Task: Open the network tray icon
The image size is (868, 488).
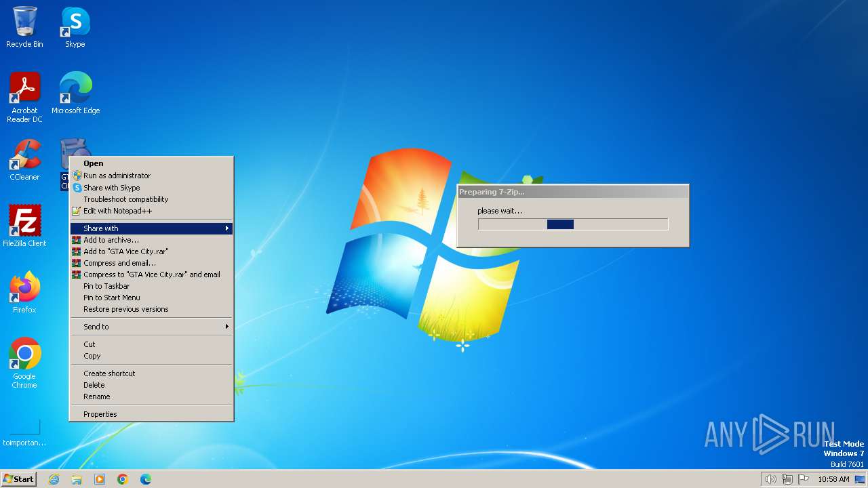Action: tap(787, 479)
